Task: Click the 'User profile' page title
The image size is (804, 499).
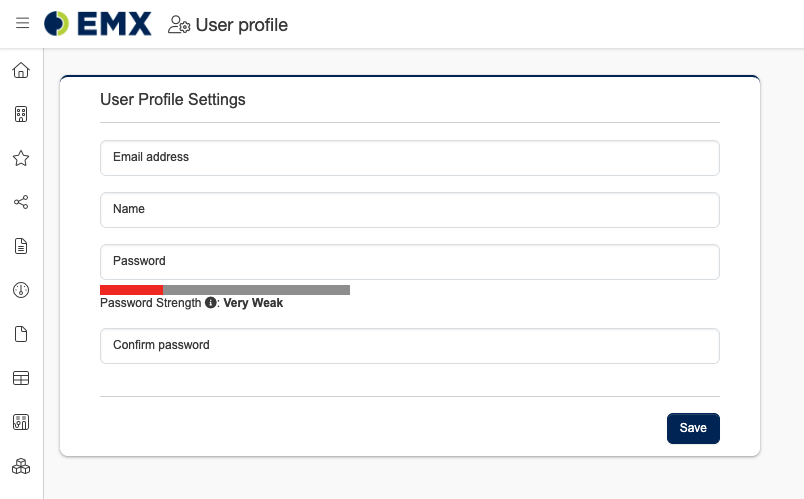Action: (x=242, y=25)
